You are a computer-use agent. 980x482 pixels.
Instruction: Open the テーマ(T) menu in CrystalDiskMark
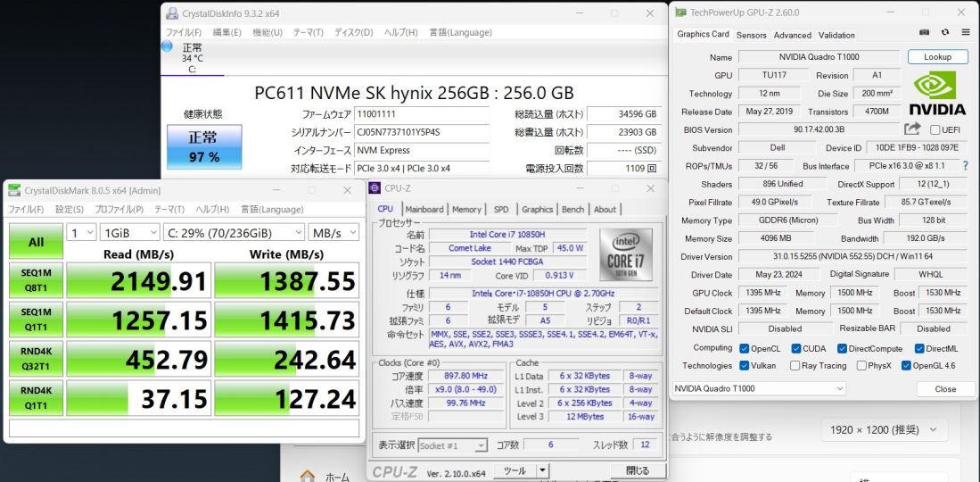[169, 209]
